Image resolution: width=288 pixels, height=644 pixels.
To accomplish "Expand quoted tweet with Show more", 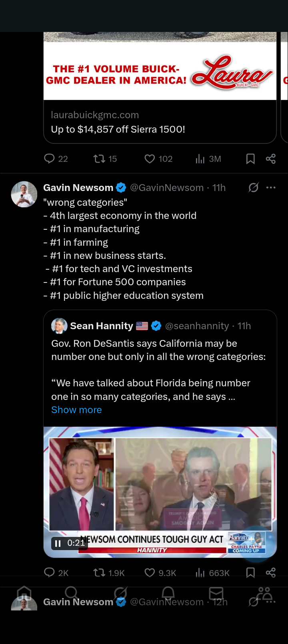I will [76, 410].
